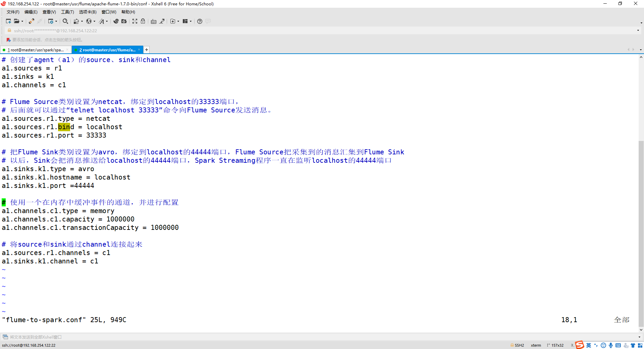Open the 查看(V) menu
Viewport: 644px width, 349px height.
[49, 12]
